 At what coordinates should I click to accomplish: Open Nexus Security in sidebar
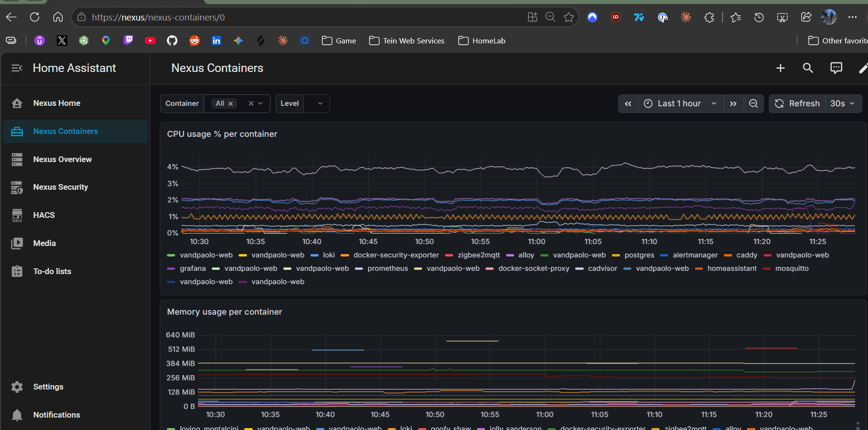point(75,187)
